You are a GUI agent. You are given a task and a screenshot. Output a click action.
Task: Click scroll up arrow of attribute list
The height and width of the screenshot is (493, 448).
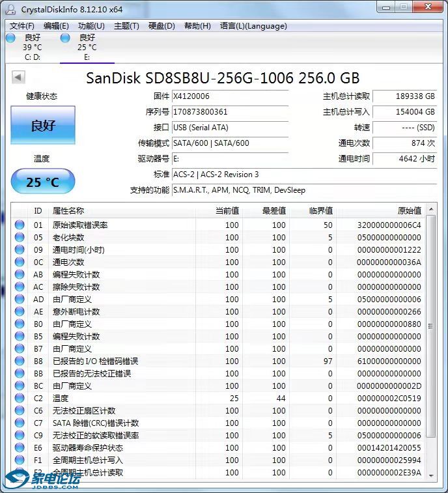[431, 209]
